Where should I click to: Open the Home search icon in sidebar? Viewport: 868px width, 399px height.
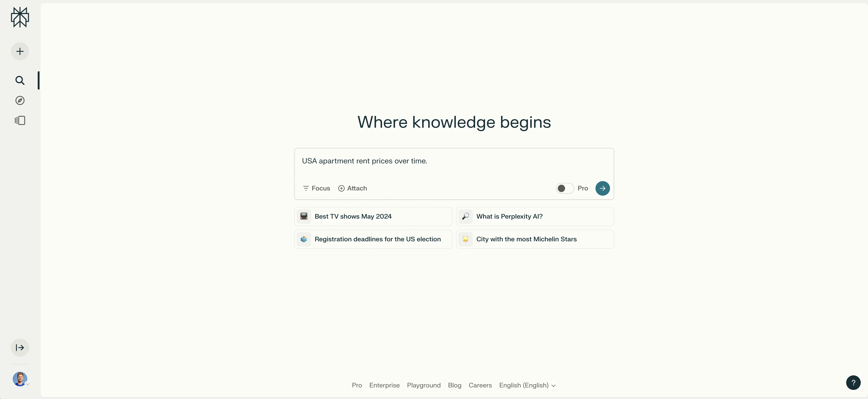tap(20, 80)
